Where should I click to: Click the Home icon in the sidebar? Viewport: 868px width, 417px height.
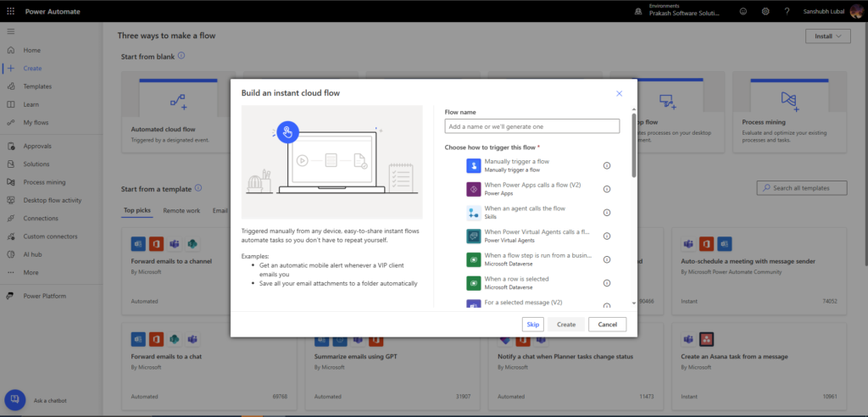(x=10, y=50)
